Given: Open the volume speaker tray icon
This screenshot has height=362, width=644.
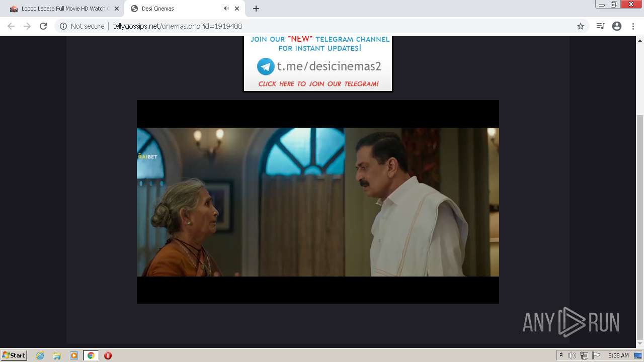Looking at the screenshot, I should (x=572, y=355).
